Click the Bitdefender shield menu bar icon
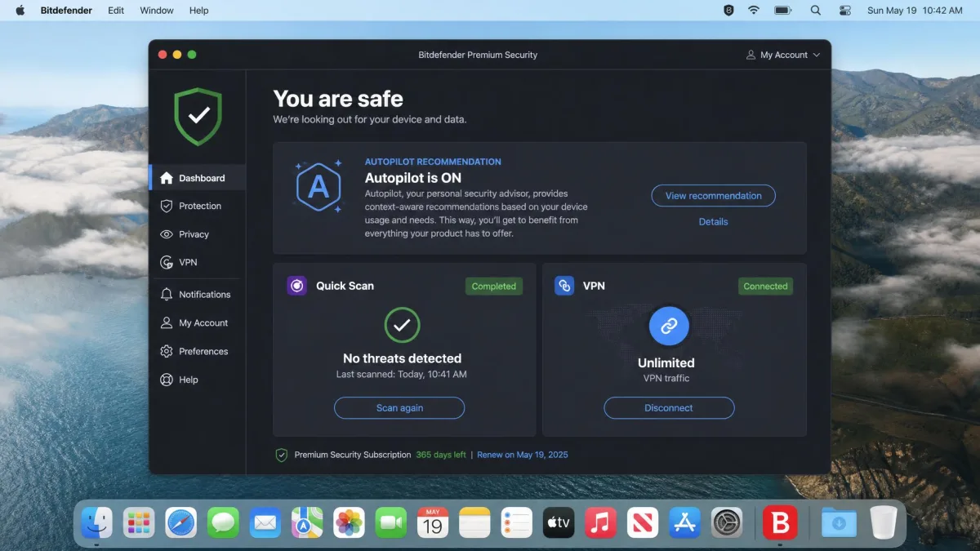The height and width of the screenshot is (551, 980). [x=728, y=11]
